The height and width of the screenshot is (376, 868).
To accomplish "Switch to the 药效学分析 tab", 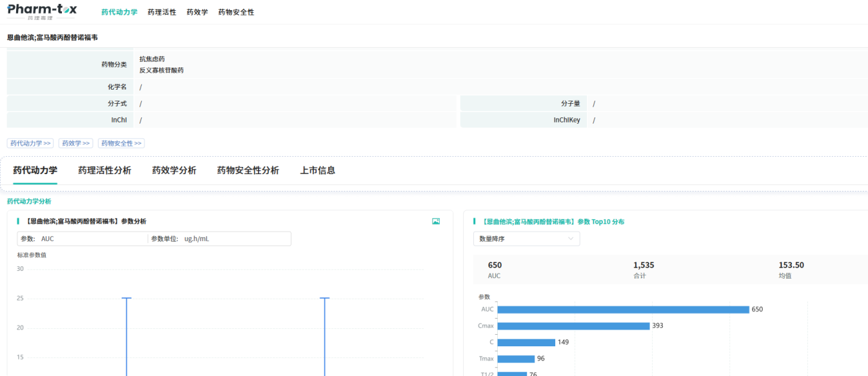I will coord(174,170).
